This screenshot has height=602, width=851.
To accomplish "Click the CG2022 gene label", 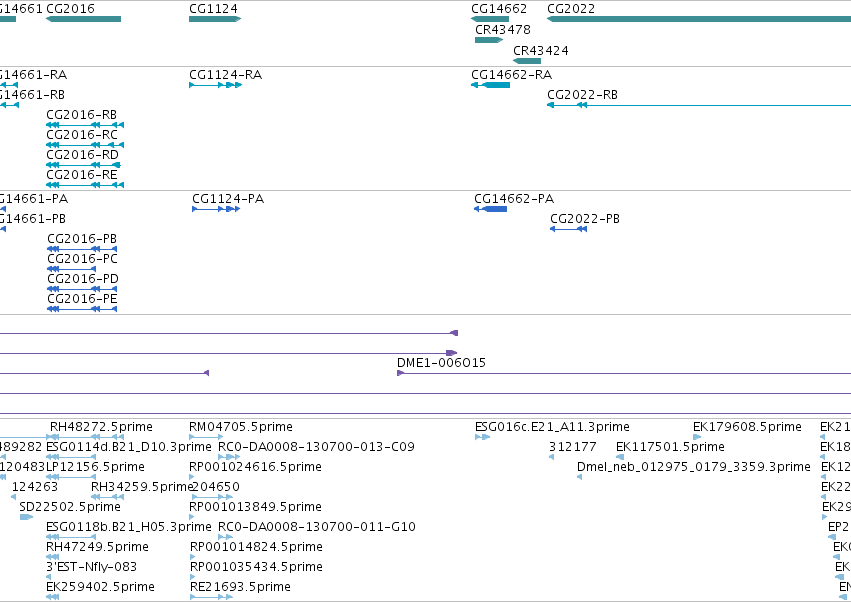I will (571, 9).
